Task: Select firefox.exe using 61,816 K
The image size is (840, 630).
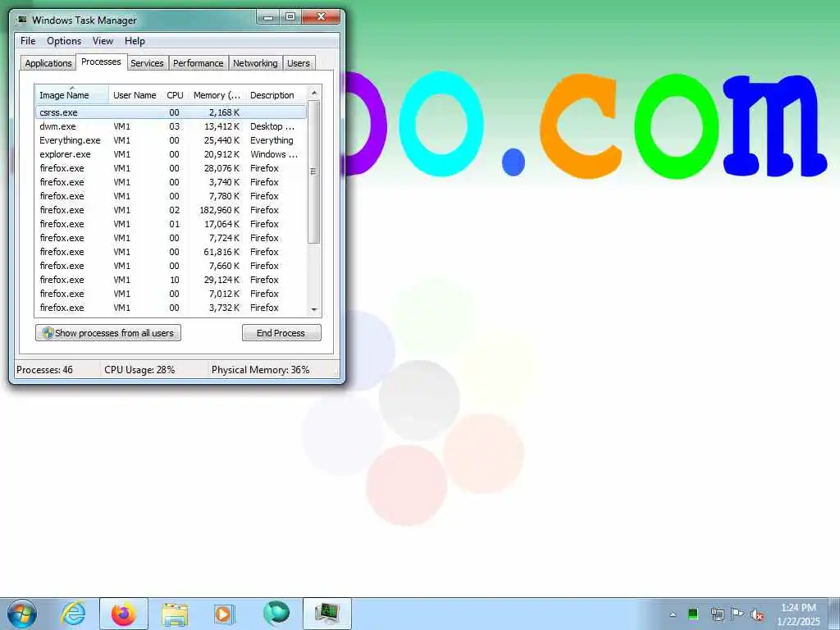Action: [171, 252]
